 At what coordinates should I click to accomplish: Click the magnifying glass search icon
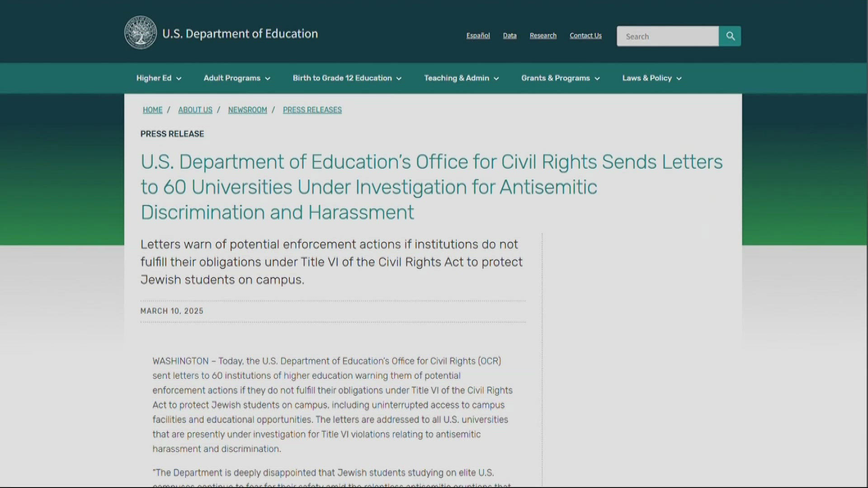point(730,36)
